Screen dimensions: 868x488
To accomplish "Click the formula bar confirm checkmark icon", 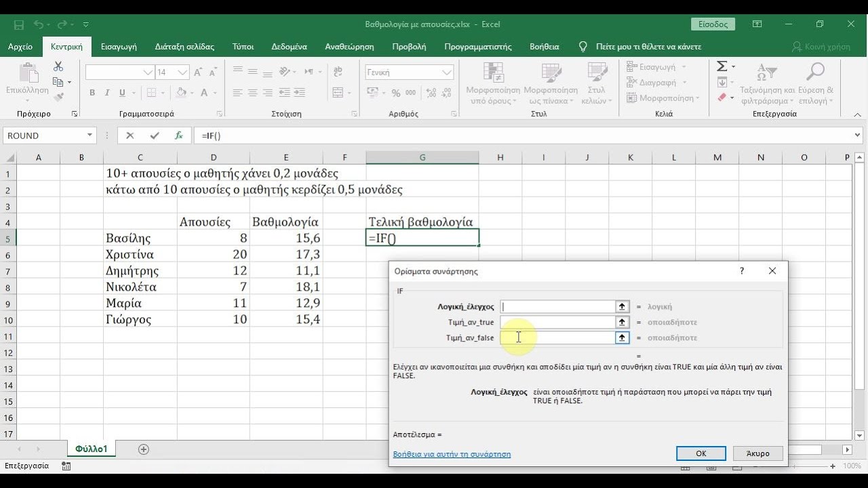I will pos(155,136).
